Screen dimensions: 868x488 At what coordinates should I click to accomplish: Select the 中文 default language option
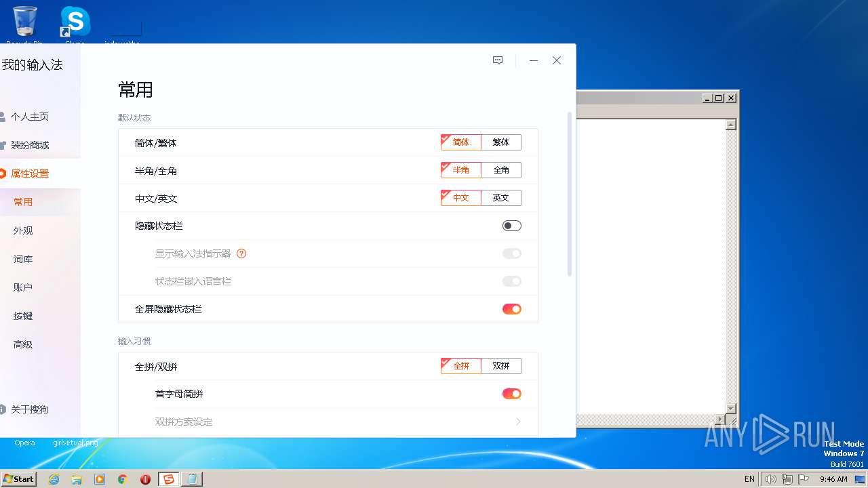460,198
